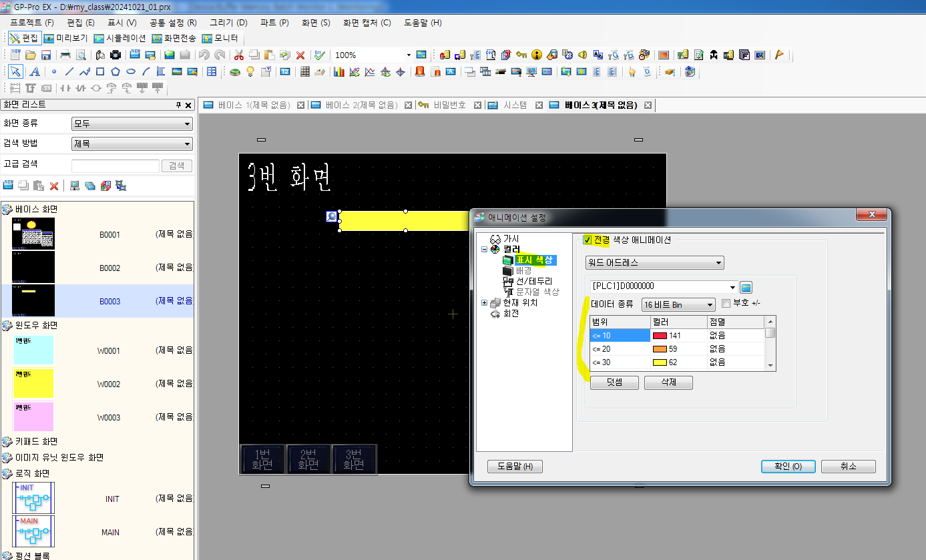Screen dimensions: 926x560
Task: Collapse the 컬러 tree node
Action: coord(485,250)
